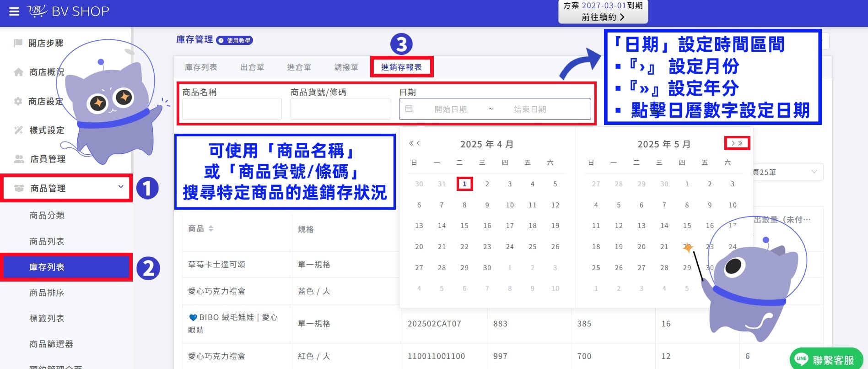Click the 樣式設定 wand icon

[x=18, y=130]
